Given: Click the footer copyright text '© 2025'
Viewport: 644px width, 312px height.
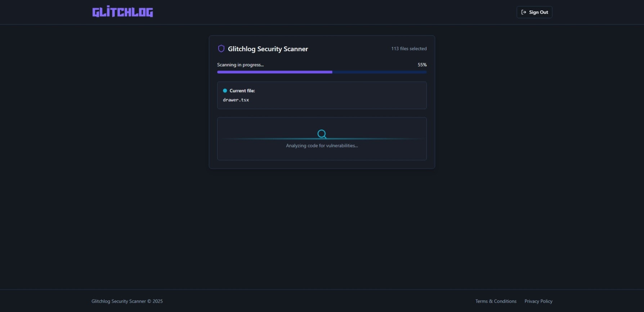Looking at the screenshot, I should (155, 301).
